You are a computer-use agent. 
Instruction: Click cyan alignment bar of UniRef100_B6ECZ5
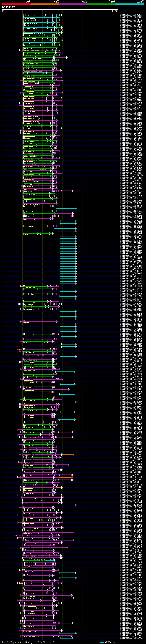point(66,208)
